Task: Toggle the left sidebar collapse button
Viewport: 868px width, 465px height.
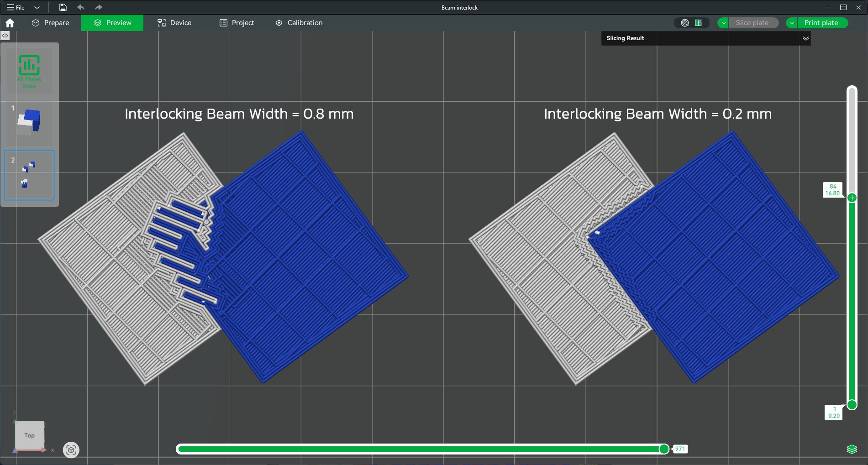Action: click(5, 36)
